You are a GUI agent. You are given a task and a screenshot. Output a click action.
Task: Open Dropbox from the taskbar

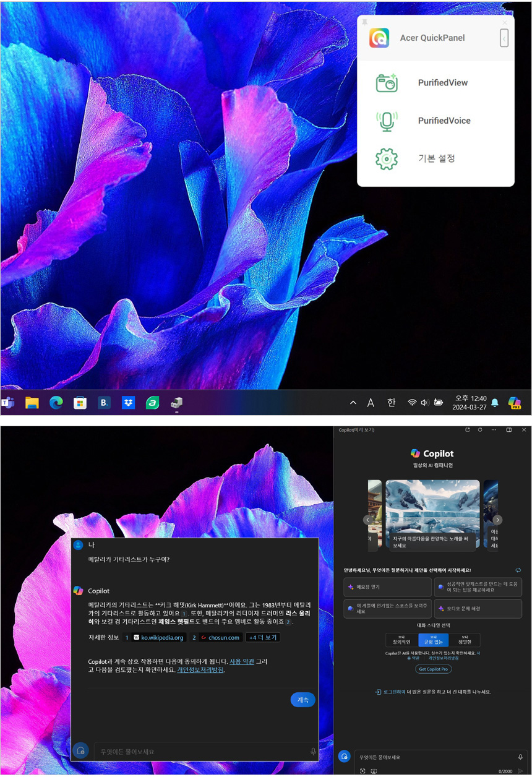pyautogui.click(x=128, y=403)
